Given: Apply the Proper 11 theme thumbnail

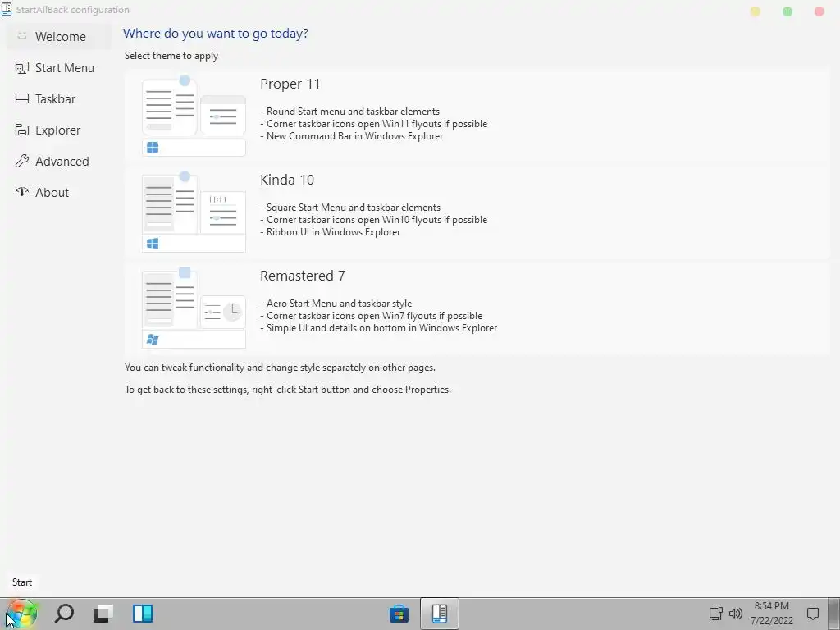Looking at the screenshot, I should pyautogui.click(x=194, y=116).
